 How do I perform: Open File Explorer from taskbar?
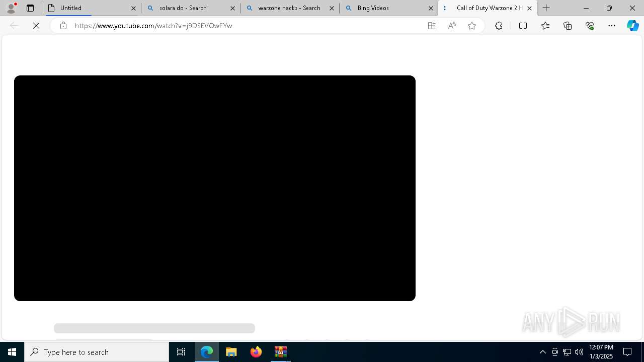click(231, 352)
